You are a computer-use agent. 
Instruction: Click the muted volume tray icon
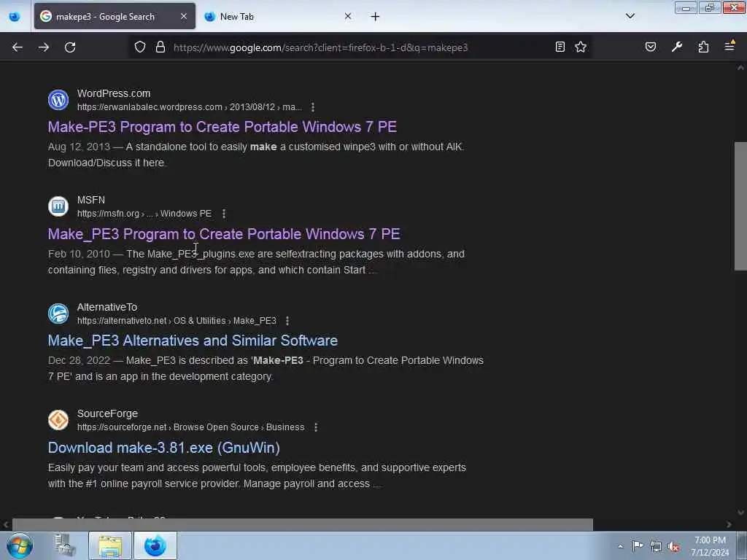[x=673, y=547]
